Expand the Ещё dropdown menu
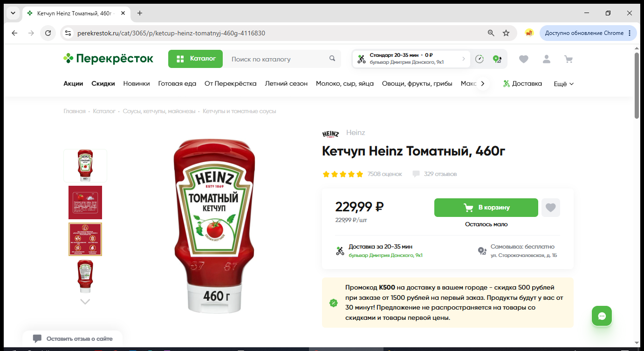The width and height of the screenshot is (644, 351). [x=563, y=84]
